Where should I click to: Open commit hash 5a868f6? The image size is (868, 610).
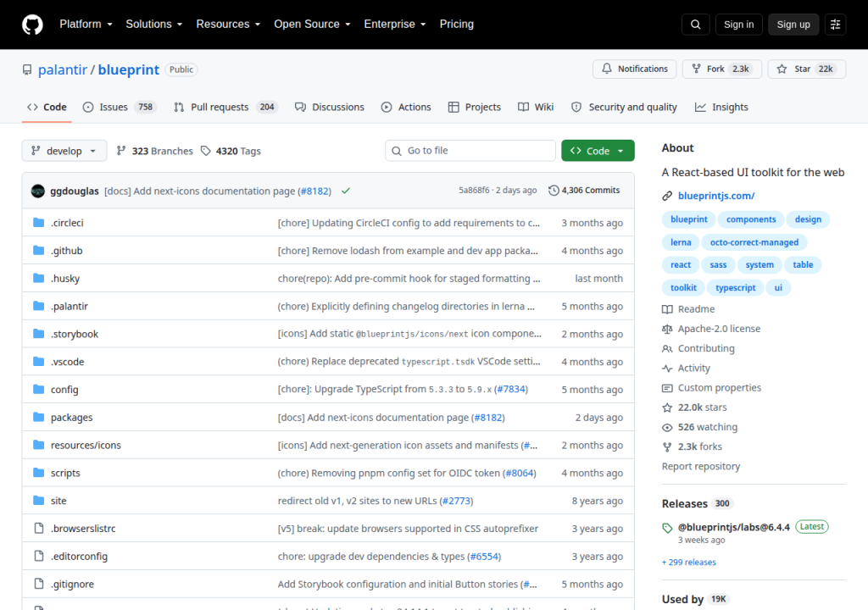(474, 191)
